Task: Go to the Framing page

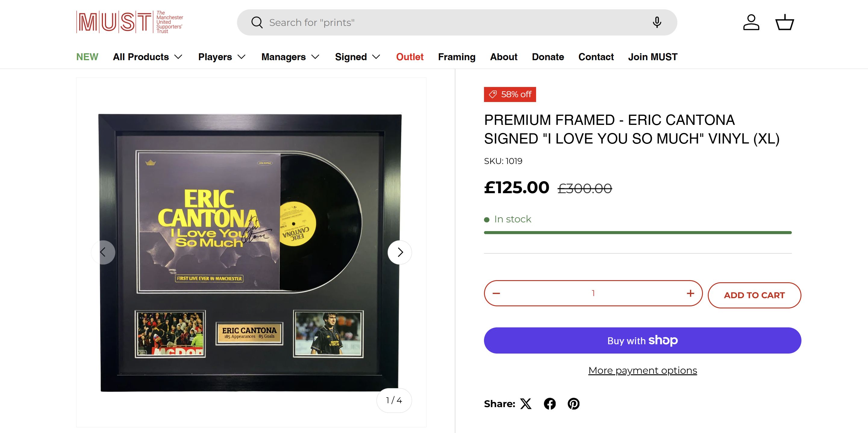Action: click(457, 57)
